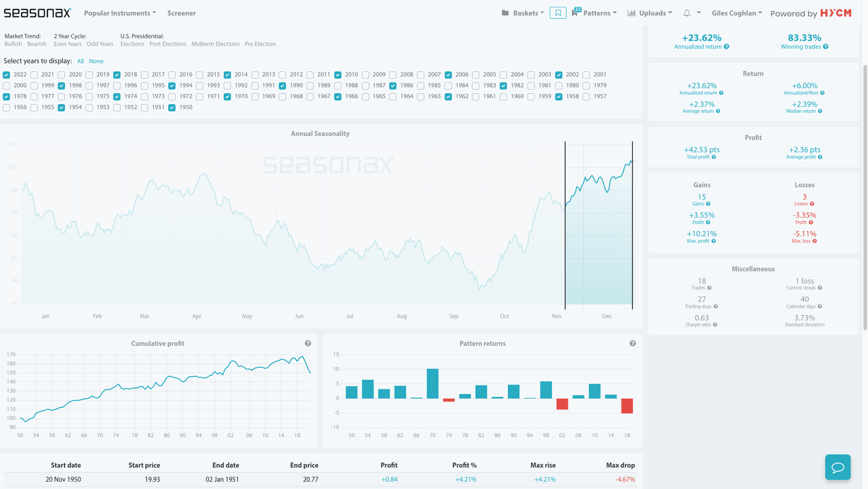Click help icon next to Winning trades
This screenshot has height=489, width=868.
pos(826,47)
